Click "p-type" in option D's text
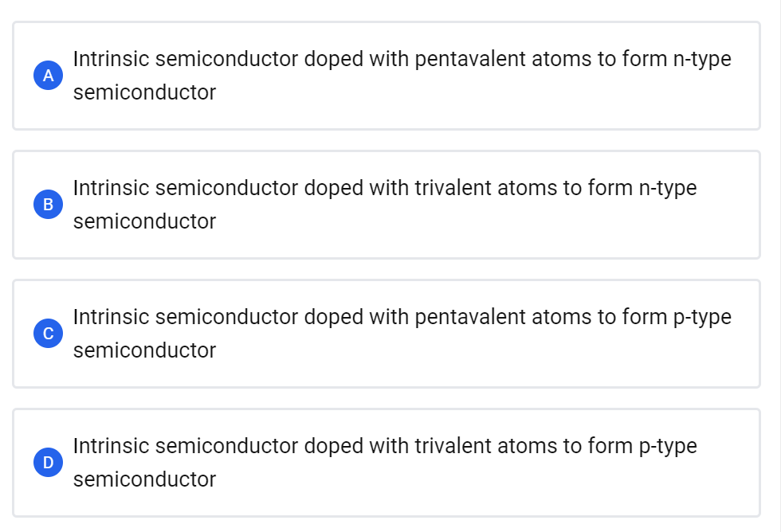 [x=668, y=447]
